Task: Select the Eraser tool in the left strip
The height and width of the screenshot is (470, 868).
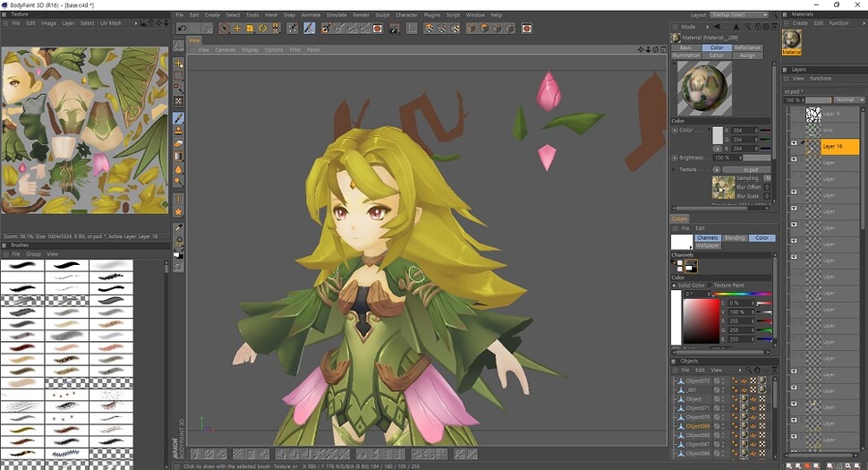Action: coord(178,144)
